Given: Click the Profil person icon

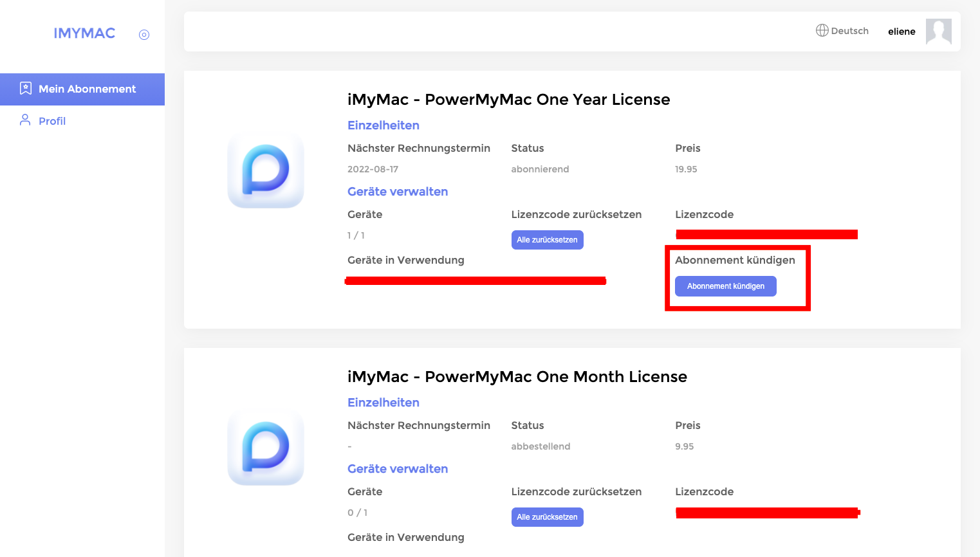Looking at the screenshot, I should tap(25, 120).
